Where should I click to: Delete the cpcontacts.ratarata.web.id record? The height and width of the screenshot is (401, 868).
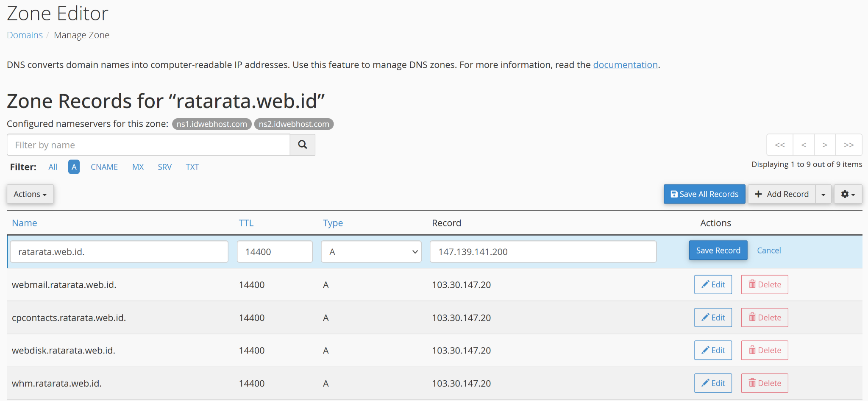765,317
